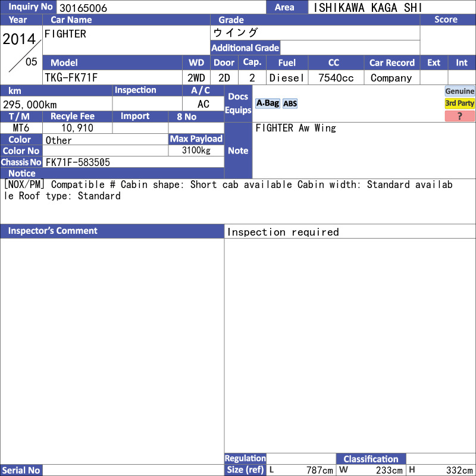
Task: Click the NOX/PM notice text
Action: [228, 190]
